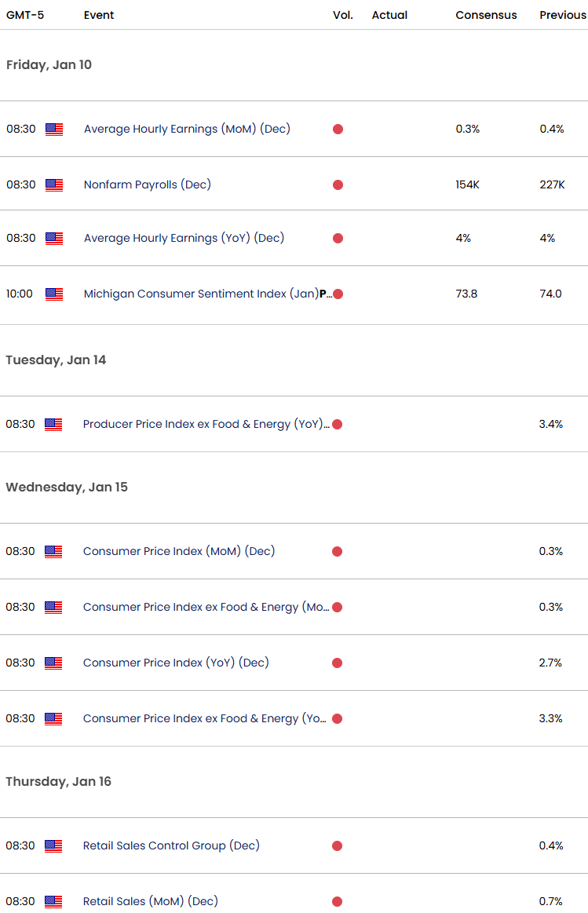Image resolution: width=588 pixels, height=913 pixels.
Task: Open the Consumer Price Index (MoM) event
Action: tap(179, 551)
